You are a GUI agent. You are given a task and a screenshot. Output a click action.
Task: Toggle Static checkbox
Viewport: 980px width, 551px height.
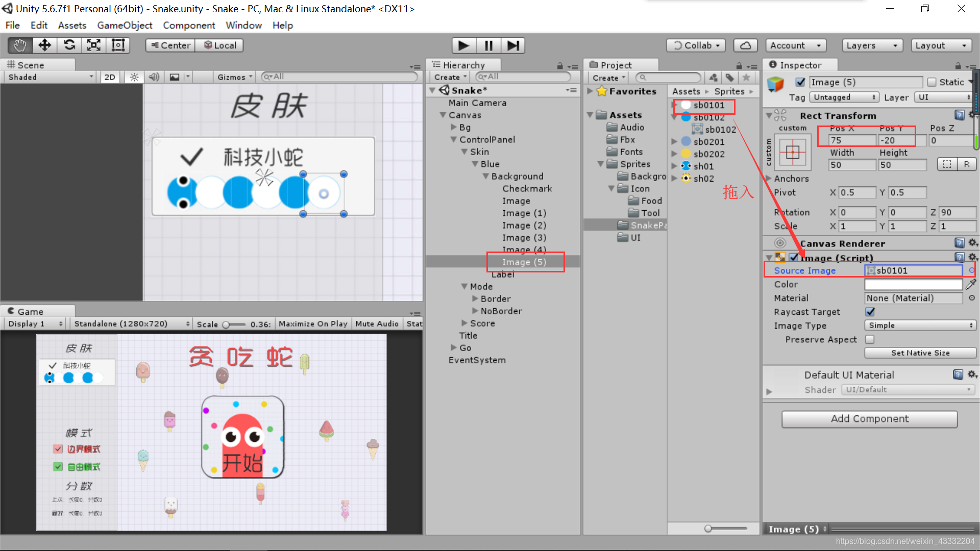click(x=932, y=82)
